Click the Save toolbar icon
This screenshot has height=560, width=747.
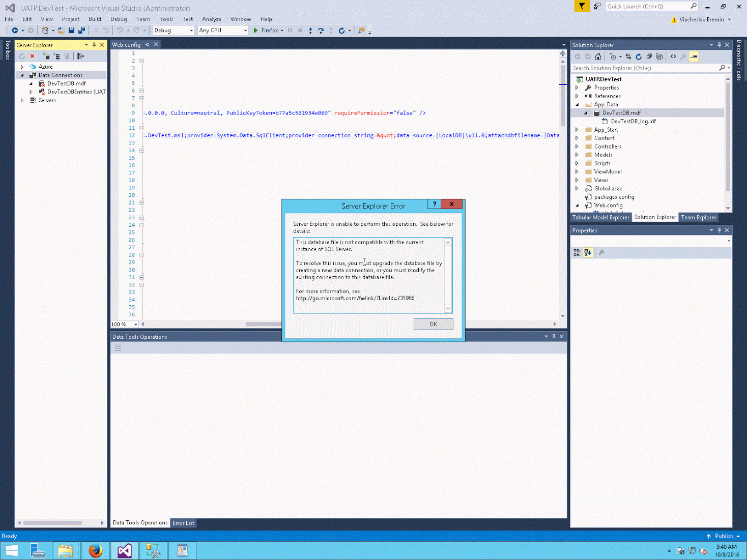tap(71, 31)
